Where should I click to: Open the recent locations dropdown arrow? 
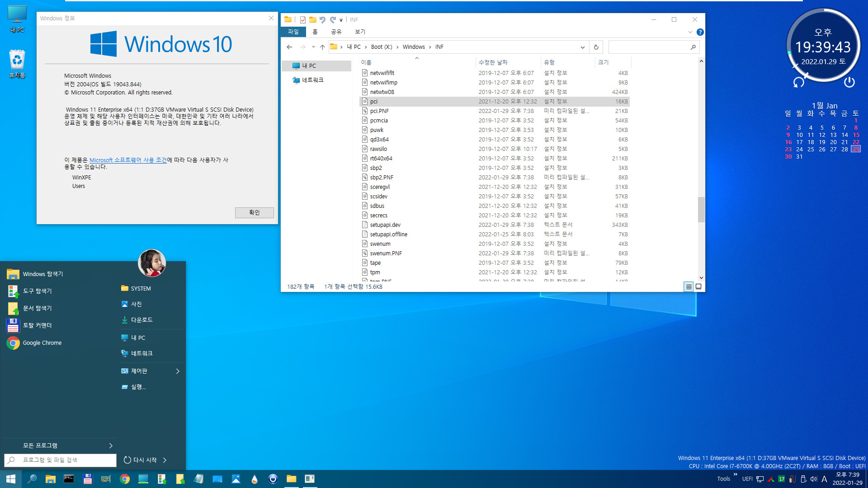tap(313, 47)
